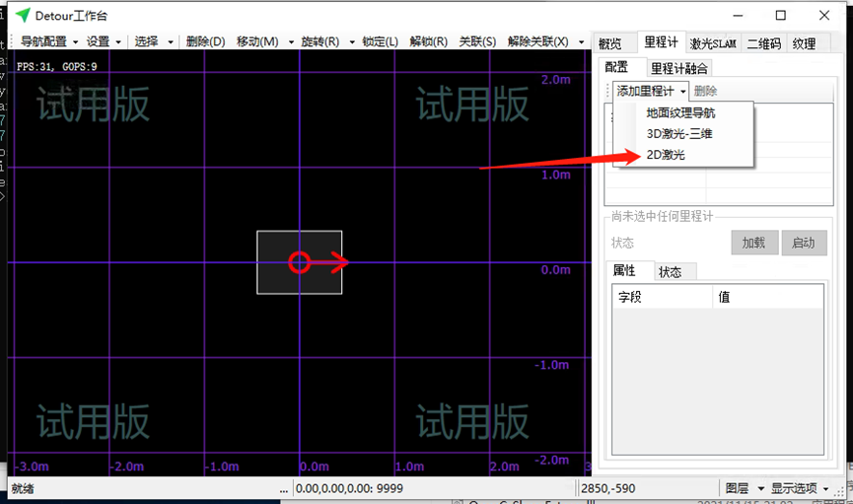Screen dimensions: 853x504
Task: Click 移动(M) in the toolbar
Action: click(x=257, y=41)
